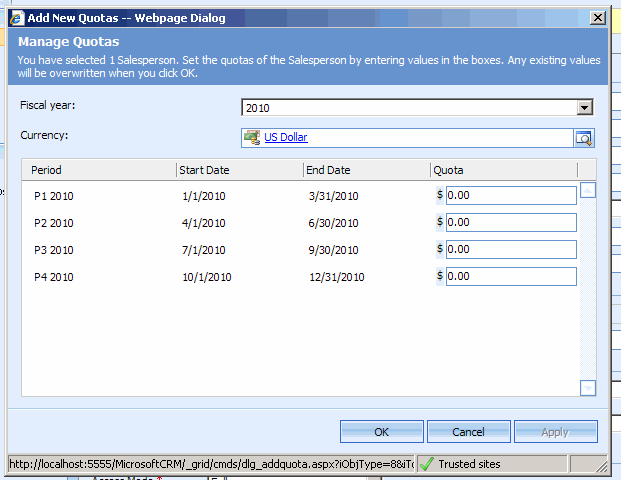Open the Fiscal year dropdown
Screen dimensions: 621x480
pyautogui.click(x=584, y=107)
